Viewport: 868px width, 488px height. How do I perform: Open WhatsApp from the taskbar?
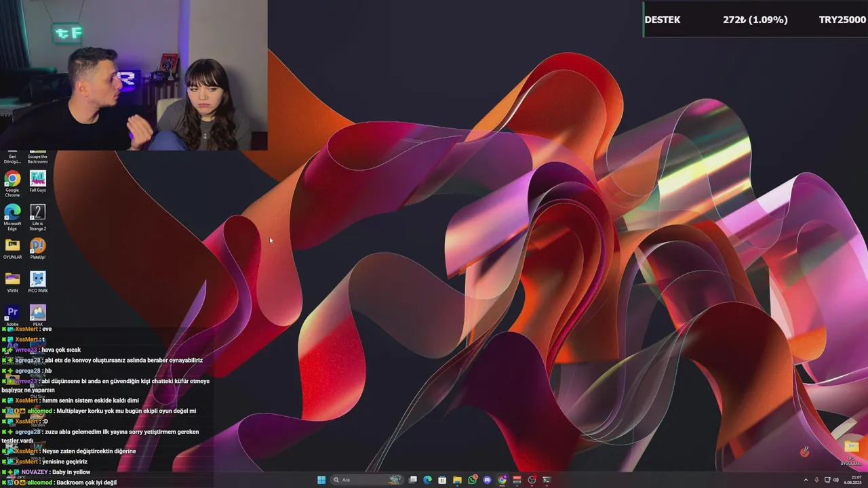click(x=473, y=480)
